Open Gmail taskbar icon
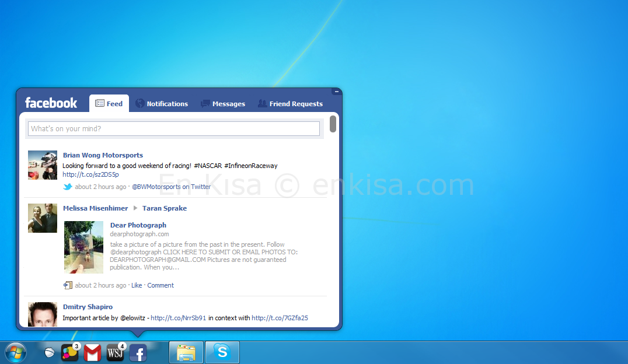The height and width of the screenshot is (364, 628). coord(93,353)
